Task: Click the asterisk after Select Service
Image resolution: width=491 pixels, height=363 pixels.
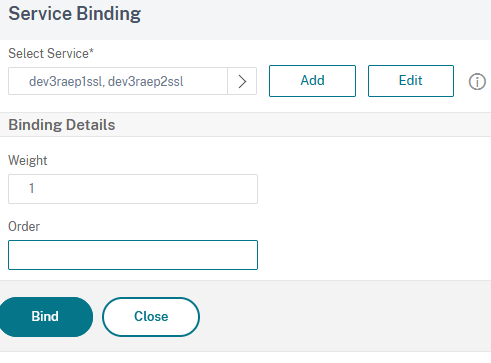Action: [x=92, y=51]
